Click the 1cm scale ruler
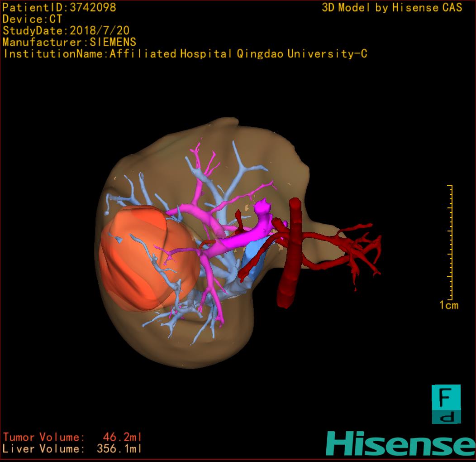476x462 pixels. tap(450, 242)
